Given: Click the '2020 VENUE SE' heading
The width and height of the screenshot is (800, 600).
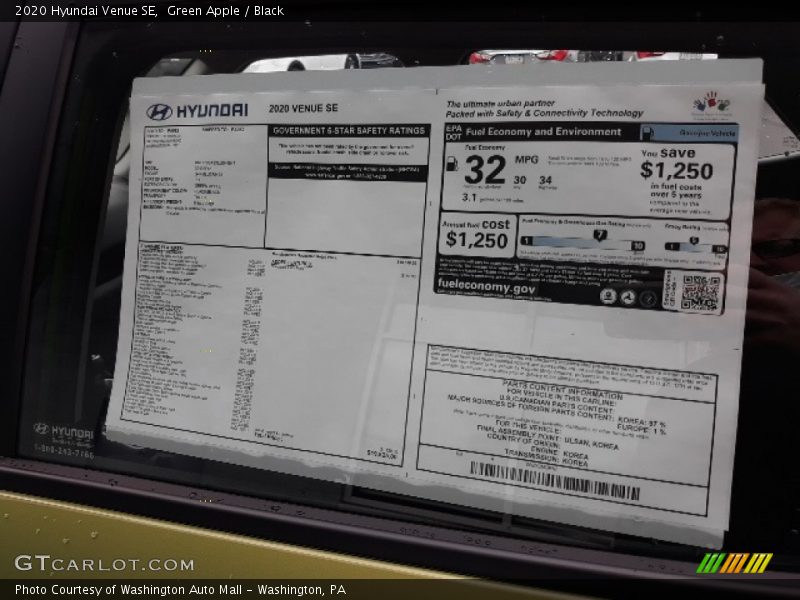Looking at the screenshot, I should click(x=303, y=108).
